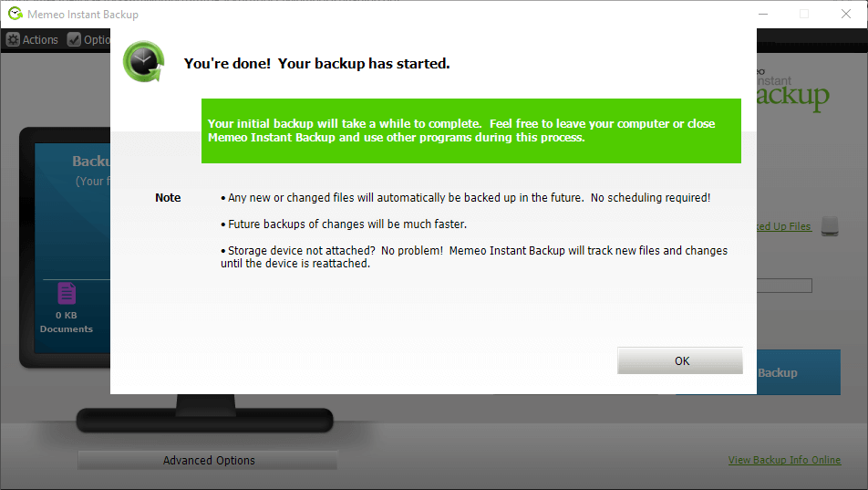Click OK to dismiss the backup dialog
The image size is (868, 490).
(x=680, y=360)
